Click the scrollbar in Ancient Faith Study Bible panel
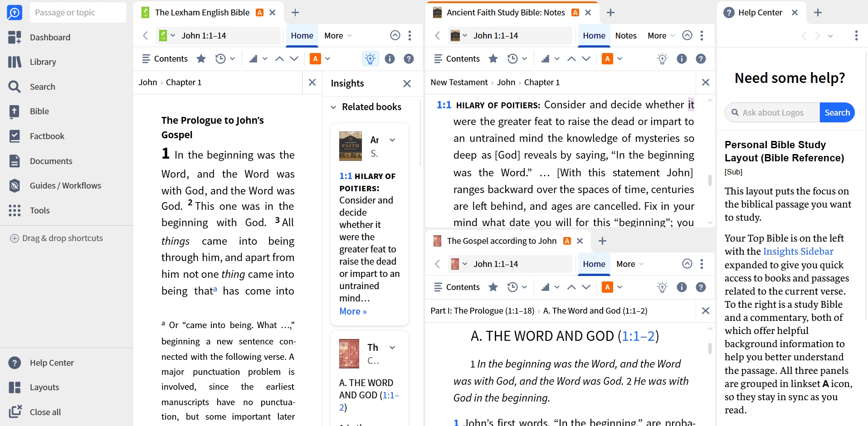Viewport: 868px width, 426px height. (x=710, y=180)
